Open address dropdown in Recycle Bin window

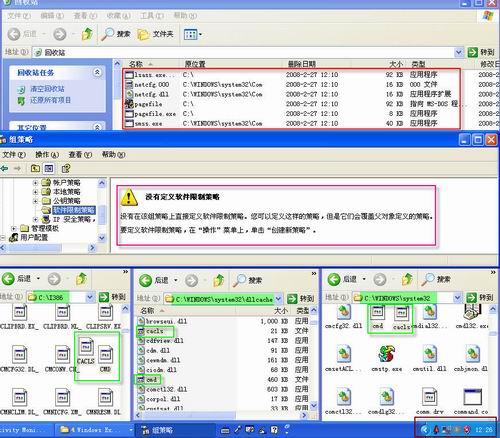tap(459, 52)
